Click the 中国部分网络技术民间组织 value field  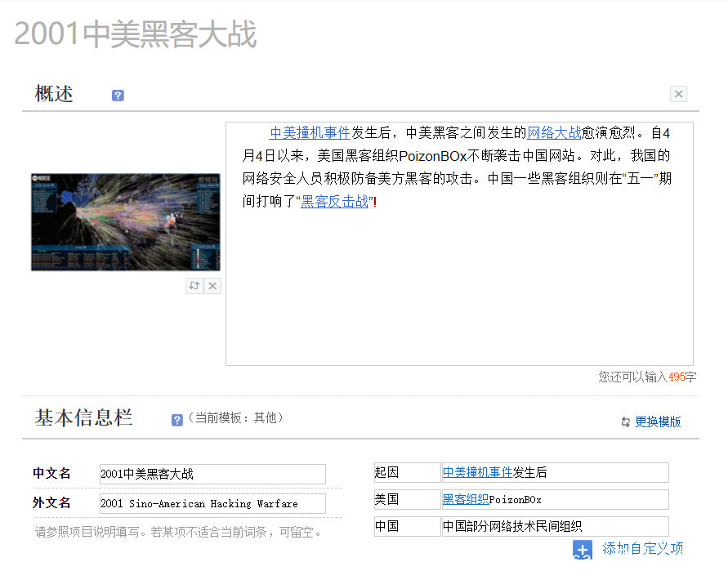pos(556,526)
